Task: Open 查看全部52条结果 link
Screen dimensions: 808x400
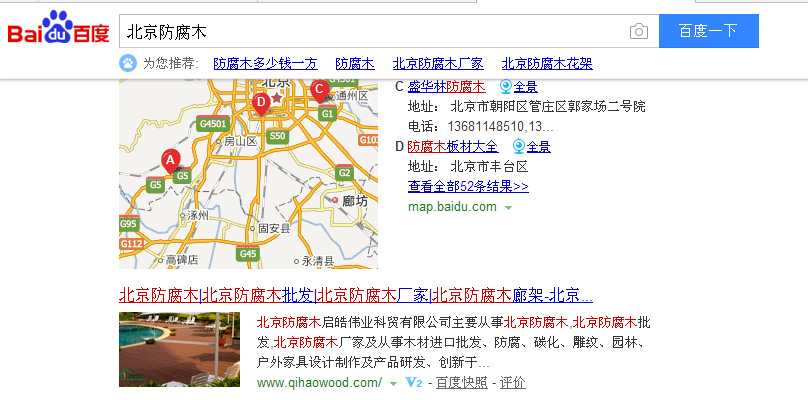Action: coord(468,186)
